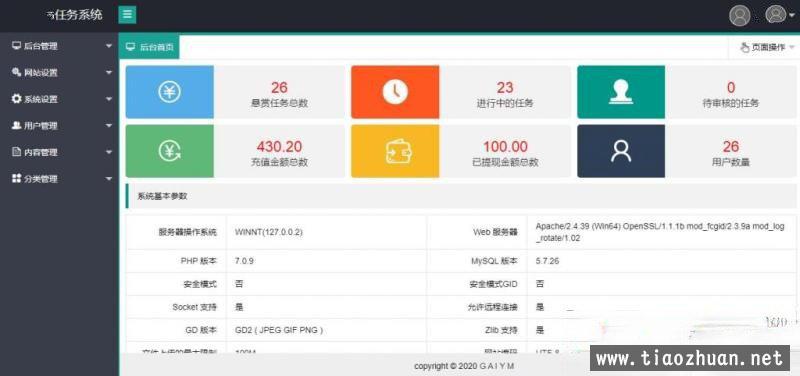Click monitor icon on 后台首页 tab
The width and height of the screenshot is (800, 376).
click(x=131, y=47)
